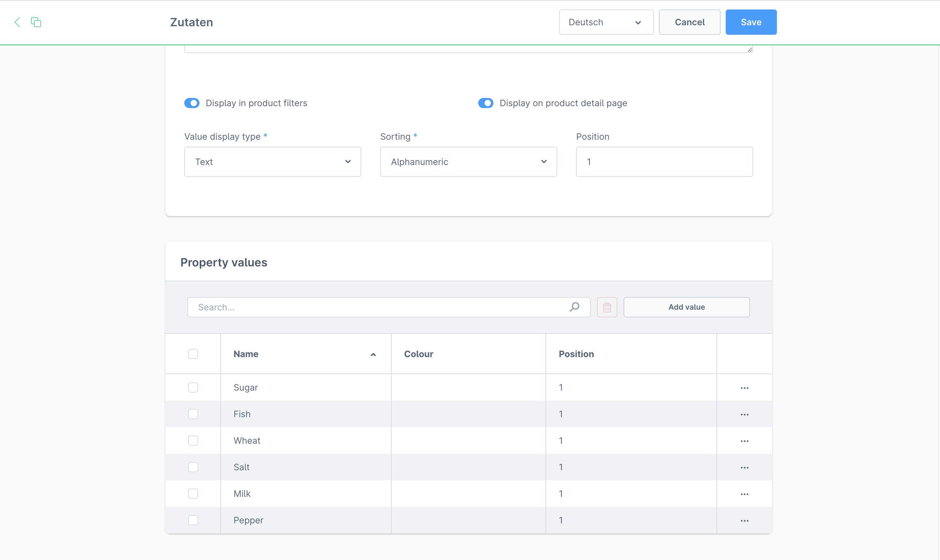Click into the Position input field

664,162
